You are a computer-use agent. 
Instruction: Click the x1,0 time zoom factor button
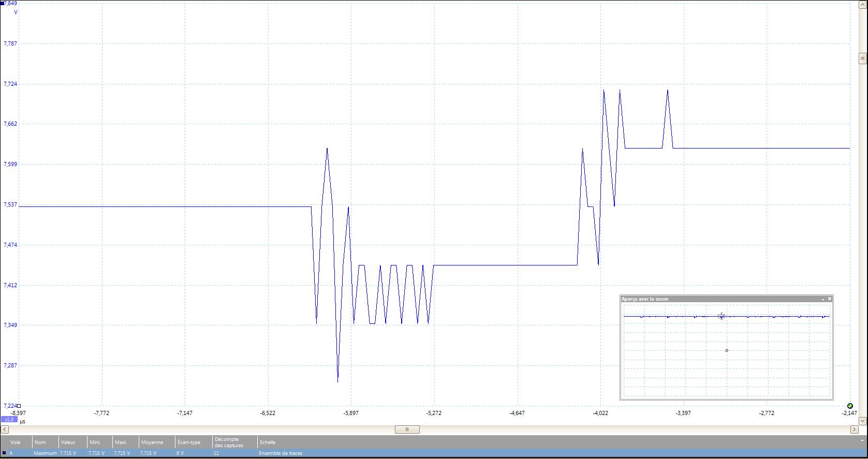click(x=9, y=420)
